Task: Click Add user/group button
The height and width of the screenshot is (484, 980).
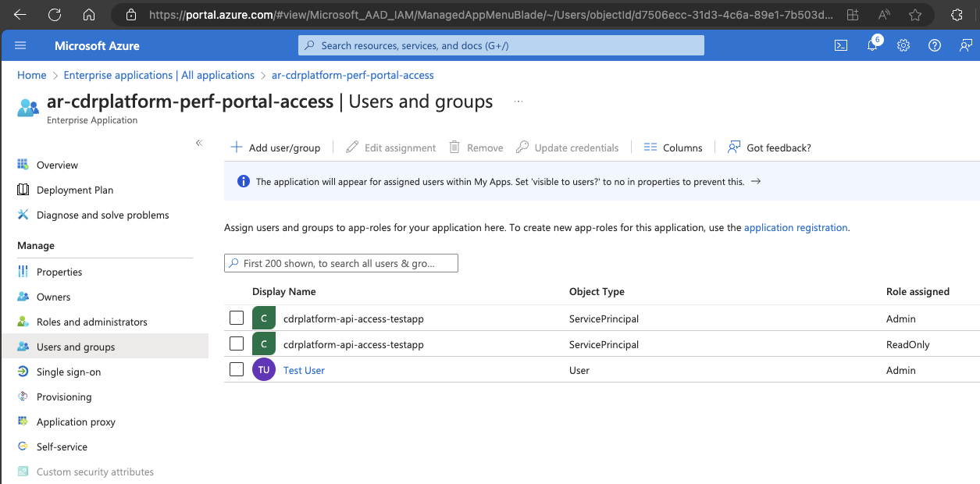Action: pos(276,148)
